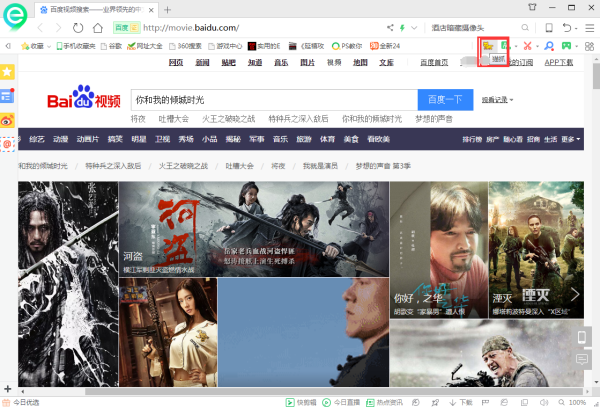Click the blue magnifier extension icon
The image size is (600, 408).
tap(549, 46)
